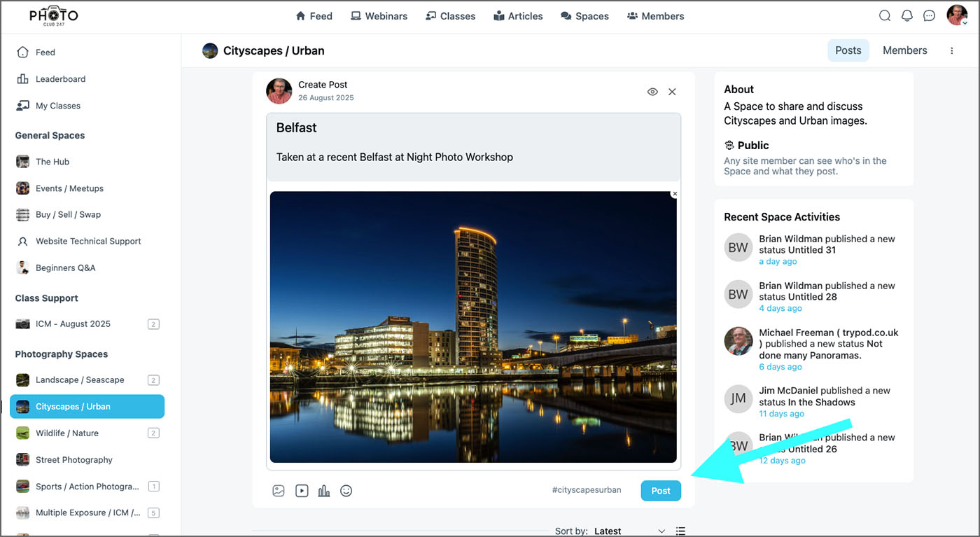Click the attached Belfast night photo

(473, 327)
